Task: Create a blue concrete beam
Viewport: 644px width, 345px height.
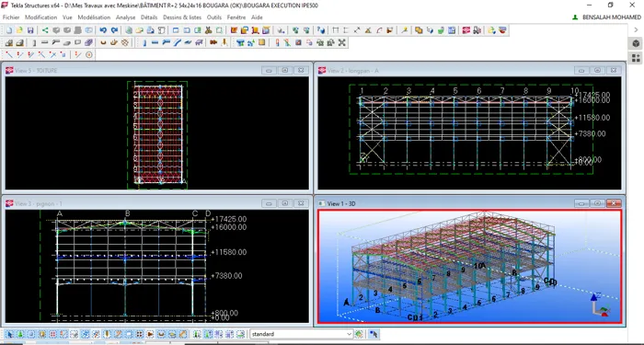Action: click(155, 42)
